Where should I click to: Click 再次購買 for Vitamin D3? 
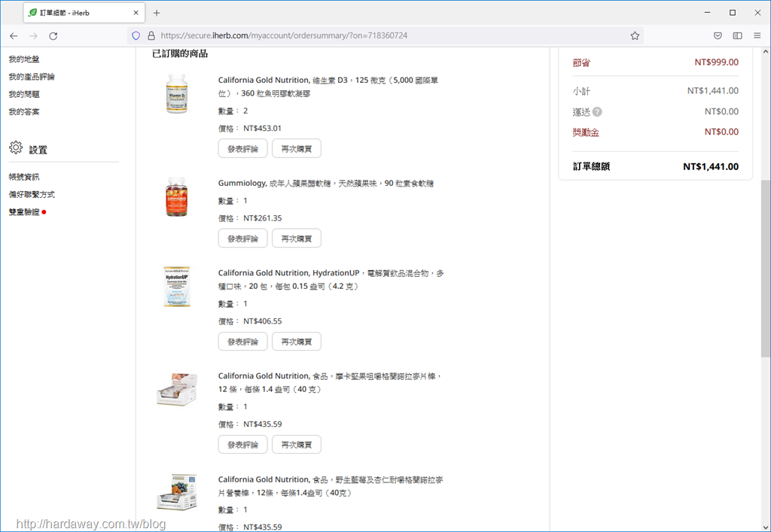[x=297, y=148]
